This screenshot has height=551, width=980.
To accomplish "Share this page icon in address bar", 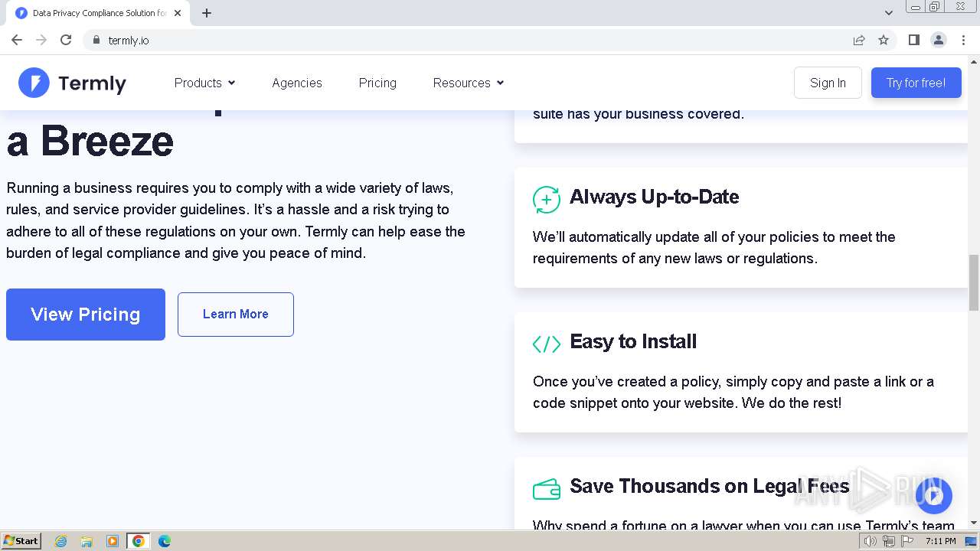I will click(x=859, y=40).
